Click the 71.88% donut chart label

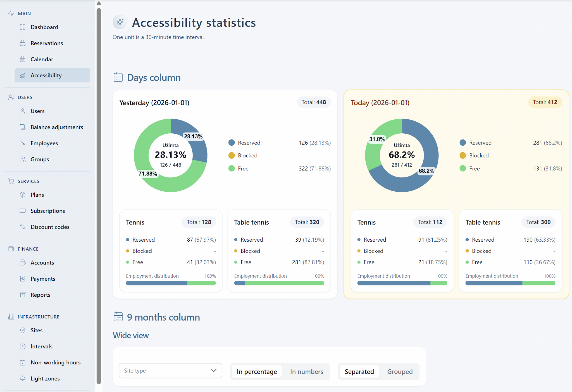148,174
